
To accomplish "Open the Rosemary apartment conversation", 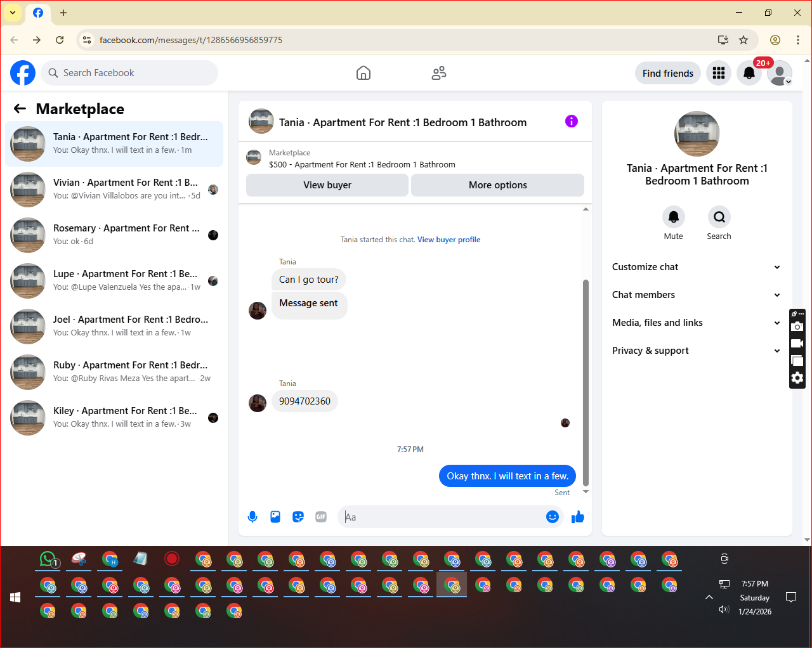I will (114, 235).
